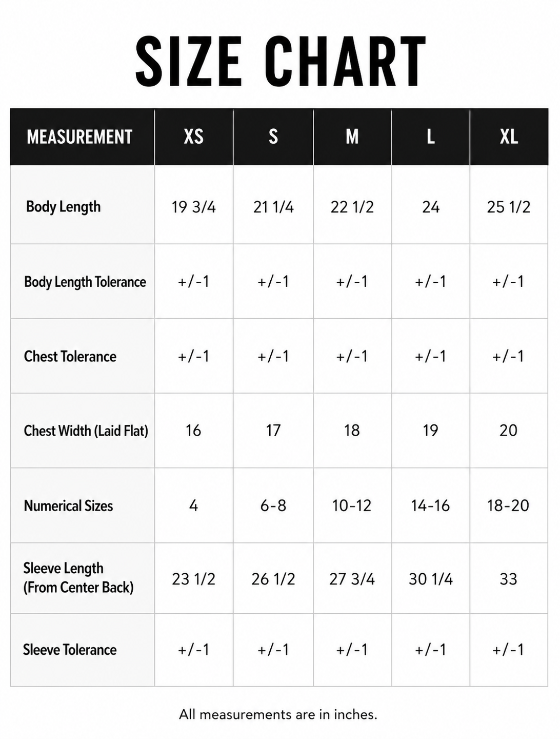
Task: Click the measurements in inches footnote
Action: (278, 714)
